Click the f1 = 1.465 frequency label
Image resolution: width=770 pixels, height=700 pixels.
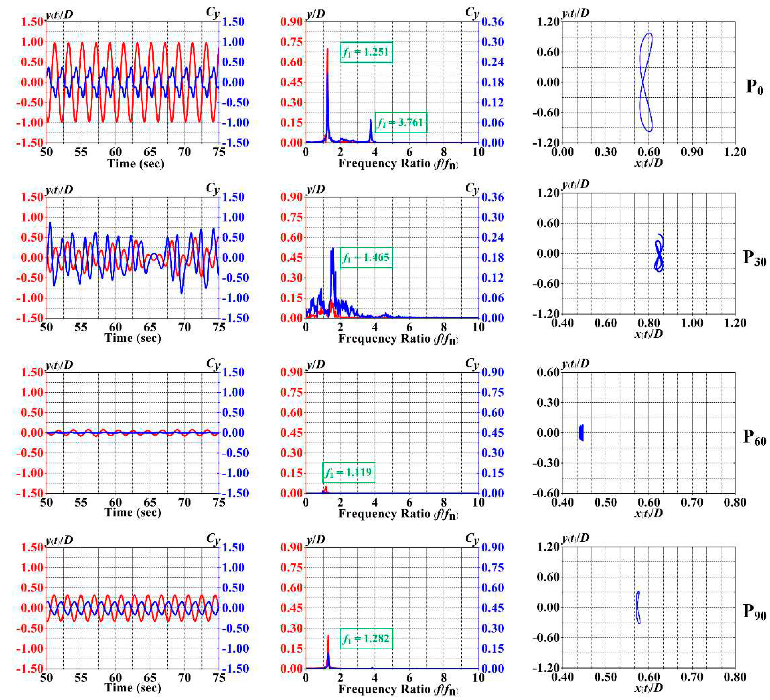(366, 257)
